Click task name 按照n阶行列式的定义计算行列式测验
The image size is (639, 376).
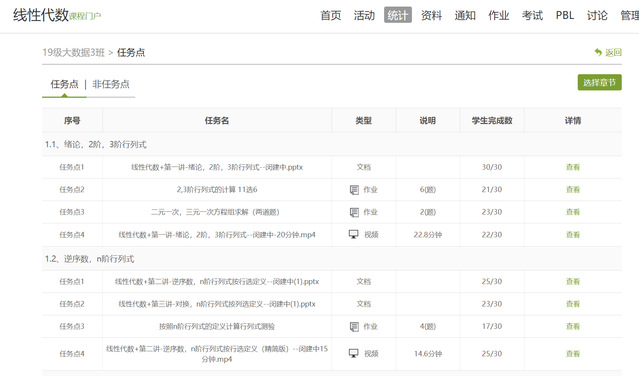point(217,326)
